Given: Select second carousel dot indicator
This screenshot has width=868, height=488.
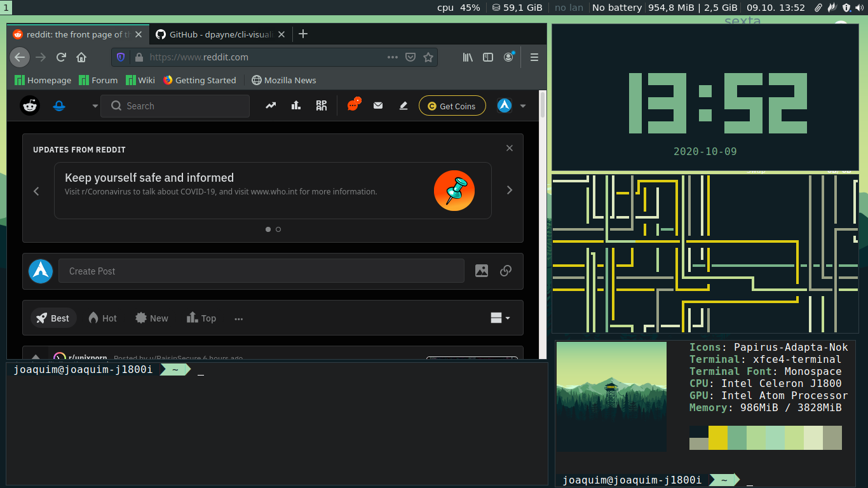Looking at the screenshot, I should (278, 229).
